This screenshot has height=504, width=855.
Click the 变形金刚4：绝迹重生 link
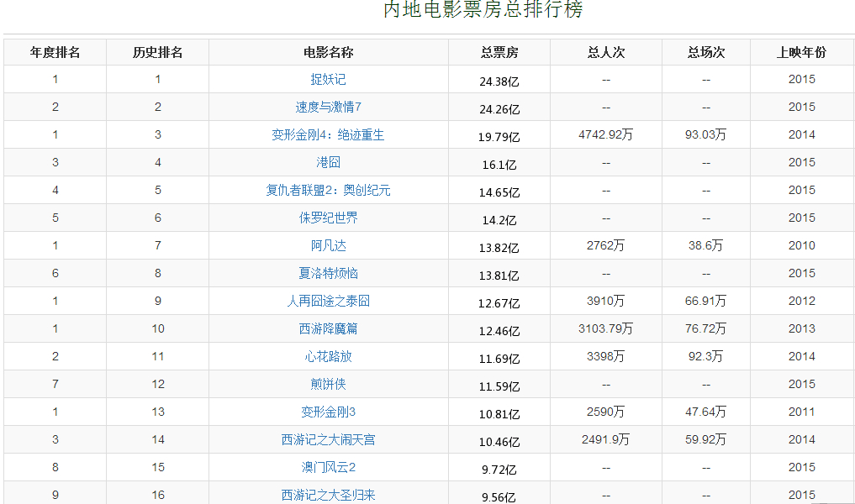[328, 135]
